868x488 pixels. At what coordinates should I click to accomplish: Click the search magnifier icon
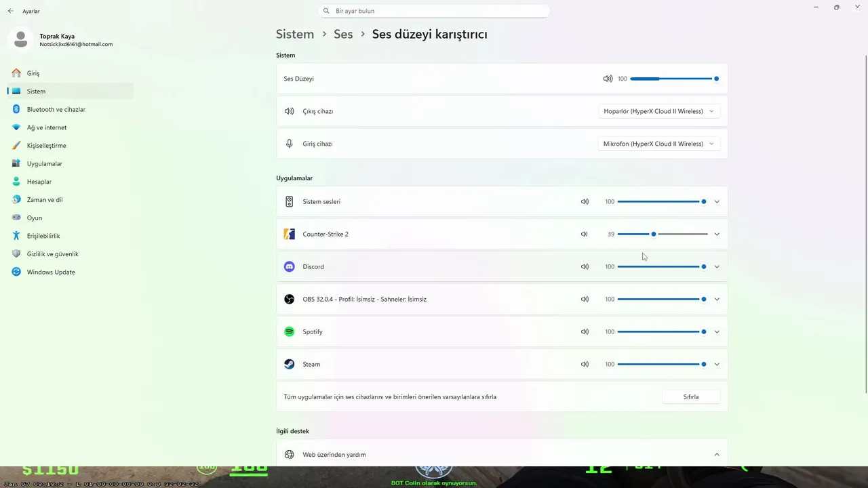point(327,11)
